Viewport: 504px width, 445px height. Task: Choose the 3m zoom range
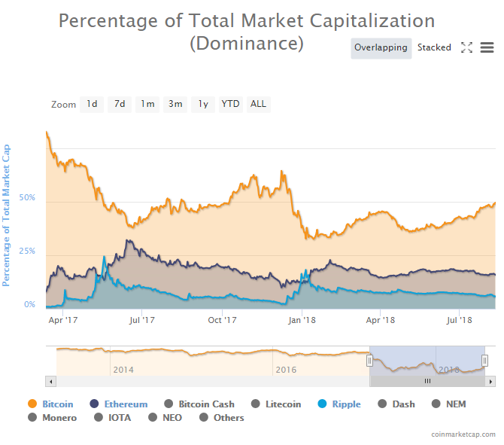click(175, 104)
